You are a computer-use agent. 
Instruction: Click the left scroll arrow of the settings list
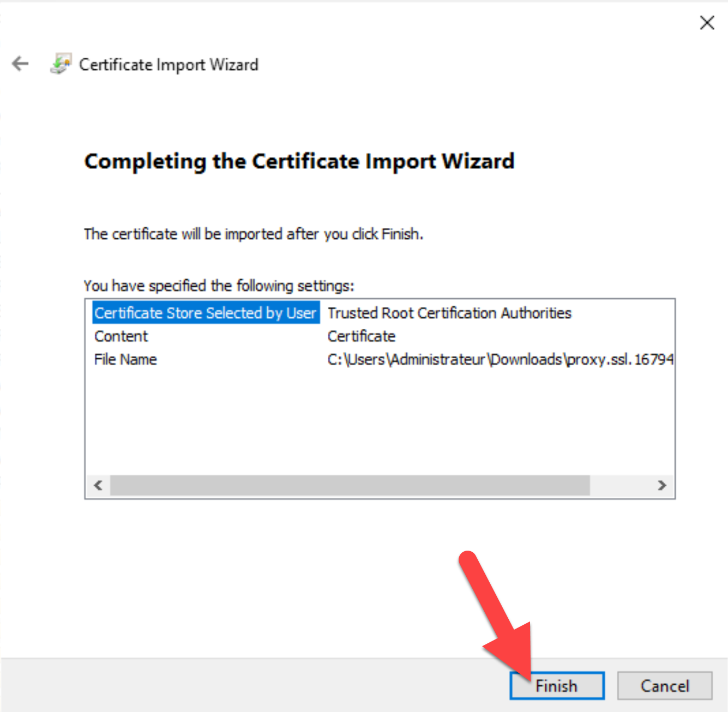(98, 485)
